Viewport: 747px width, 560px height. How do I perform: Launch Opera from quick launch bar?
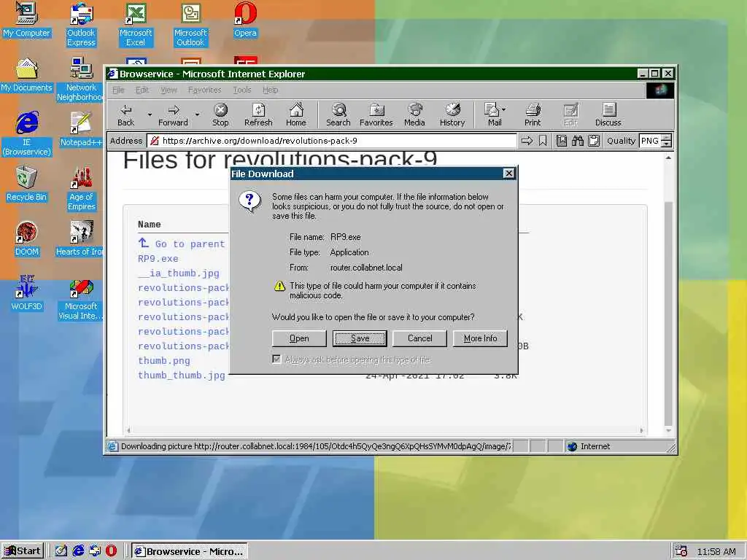(111, 551)
